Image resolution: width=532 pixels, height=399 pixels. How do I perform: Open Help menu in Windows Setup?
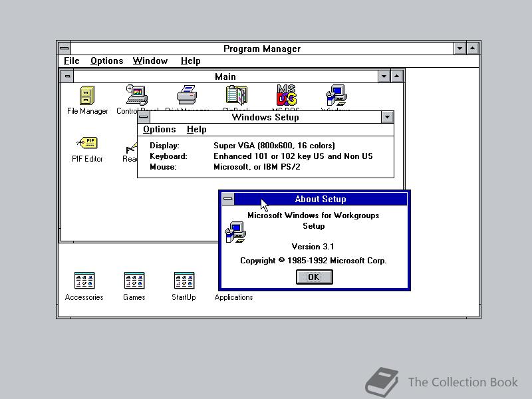tap(197, 130)
